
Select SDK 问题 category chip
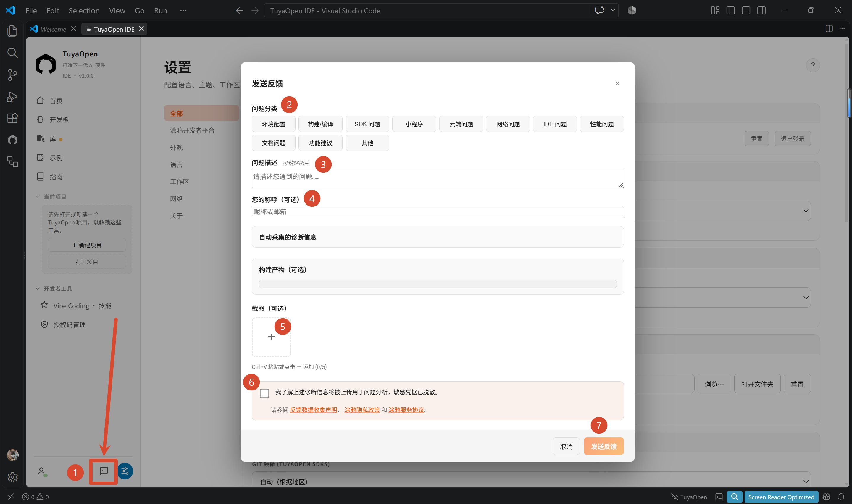[x=367, y=124]
